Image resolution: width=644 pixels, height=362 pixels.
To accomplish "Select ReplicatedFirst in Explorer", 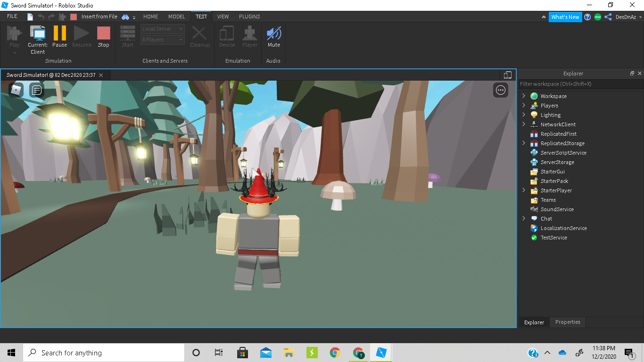I will [x=559, y=134].
